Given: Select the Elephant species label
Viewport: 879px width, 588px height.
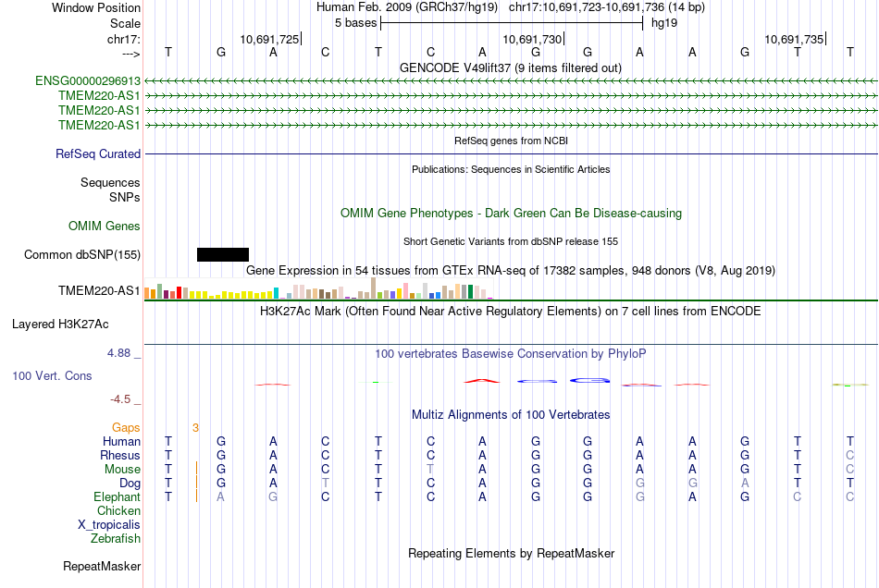Looking at the screenshot, I should 117,497.
